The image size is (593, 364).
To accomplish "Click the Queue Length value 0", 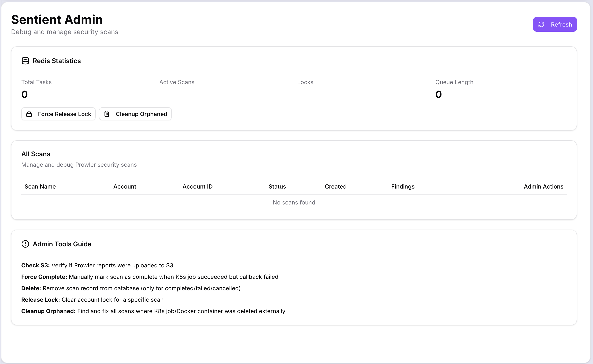I will click(439, 94).
